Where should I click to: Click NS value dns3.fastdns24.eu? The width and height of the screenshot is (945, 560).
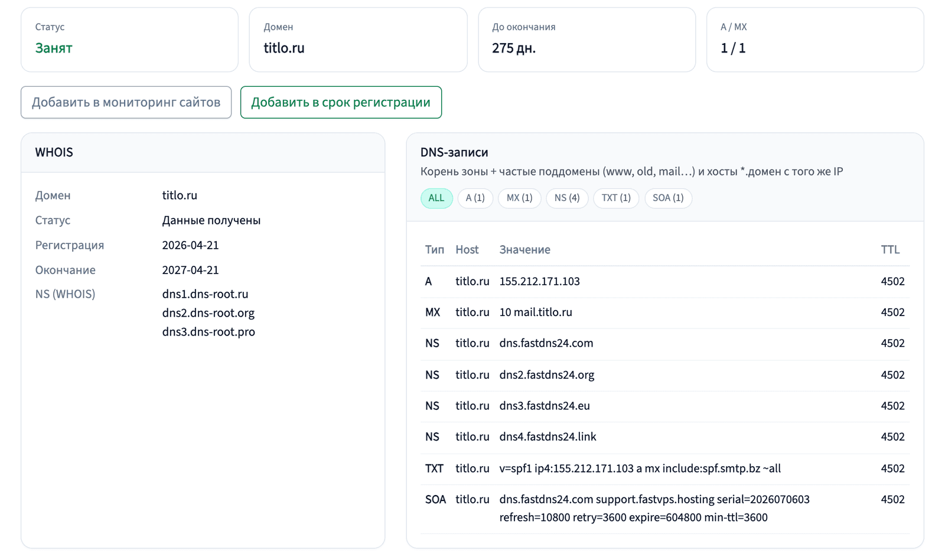coord(545,406)
